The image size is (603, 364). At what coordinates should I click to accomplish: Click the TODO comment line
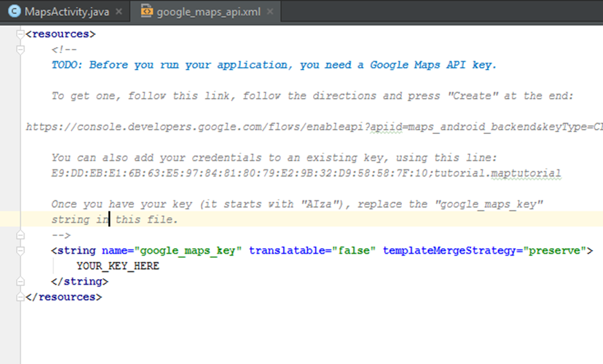[274, 65]
